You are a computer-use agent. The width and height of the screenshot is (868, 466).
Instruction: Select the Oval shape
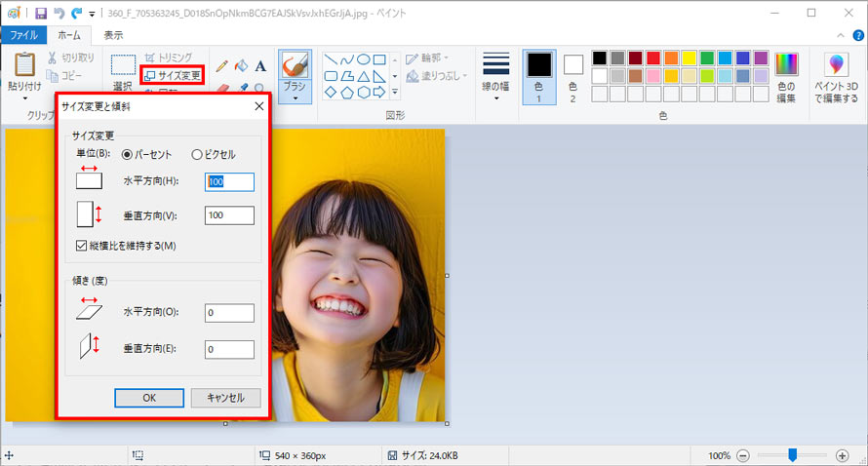(x=363, y=59)
